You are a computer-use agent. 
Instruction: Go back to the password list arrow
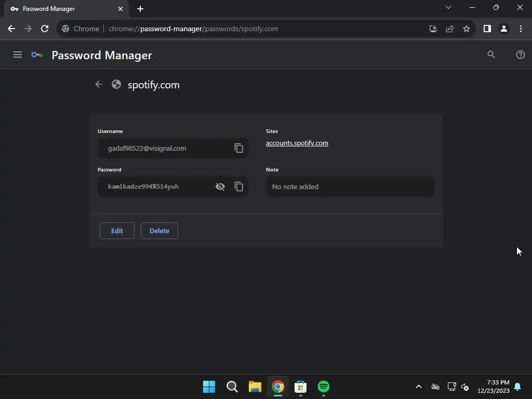coord(99,84)
